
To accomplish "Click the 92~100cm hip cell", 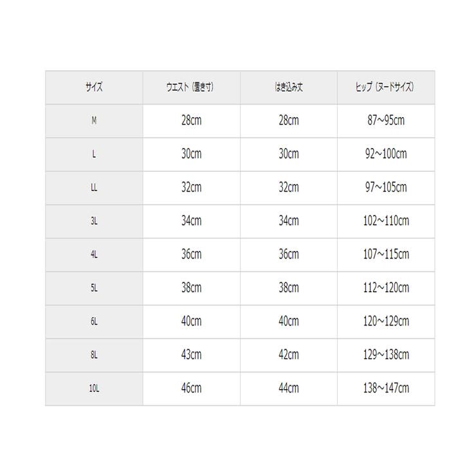I will point(385,154).
